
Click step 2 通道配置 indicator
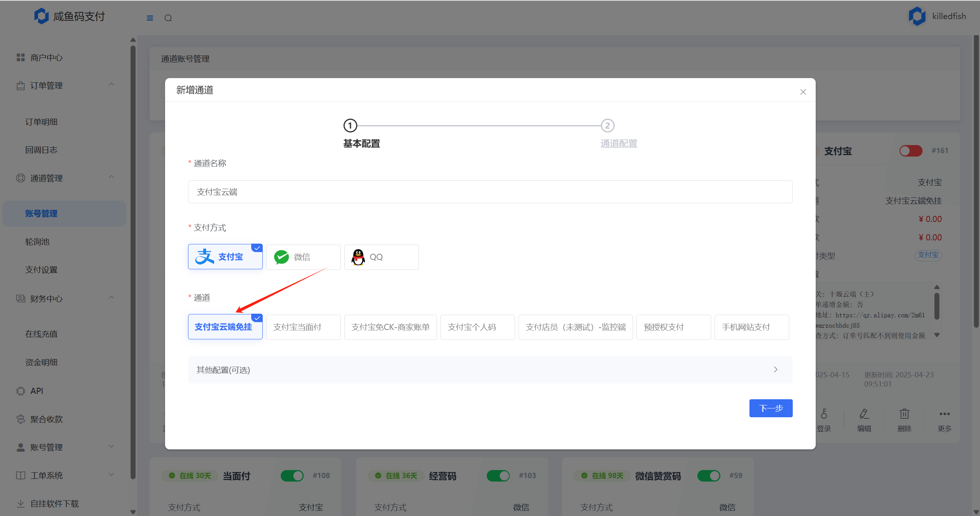tap(607, 126)
